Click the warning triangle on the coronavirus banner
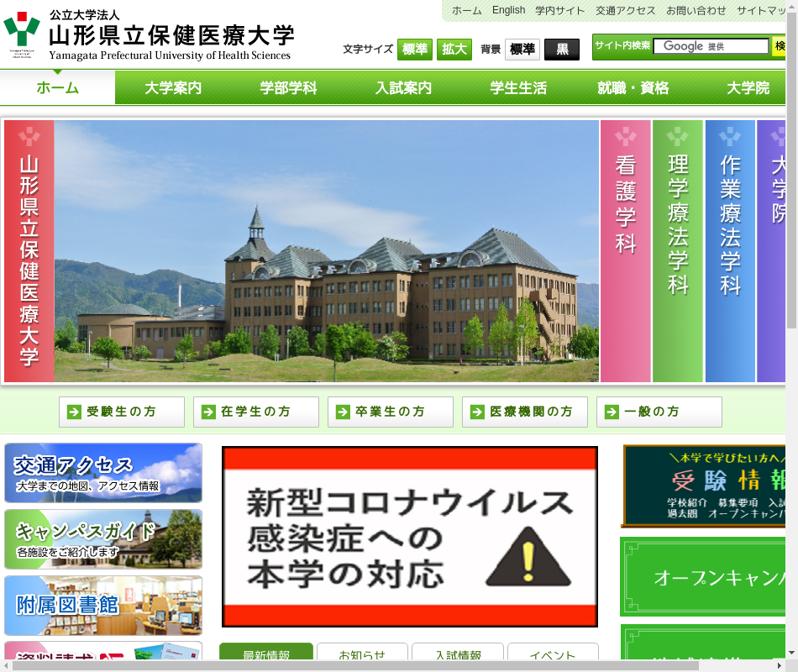Screen dimensions: 798x672 528,557
